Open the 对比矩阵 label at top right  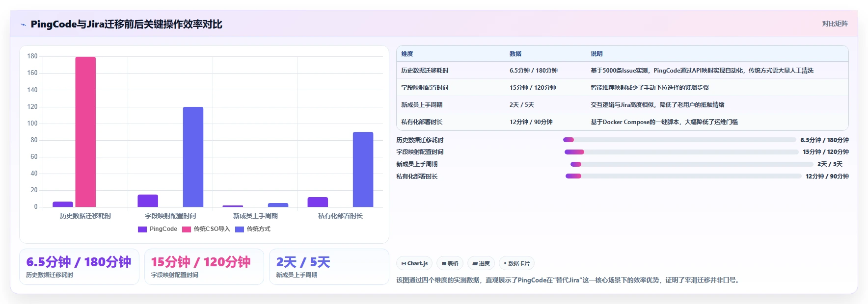pos(835,24)
